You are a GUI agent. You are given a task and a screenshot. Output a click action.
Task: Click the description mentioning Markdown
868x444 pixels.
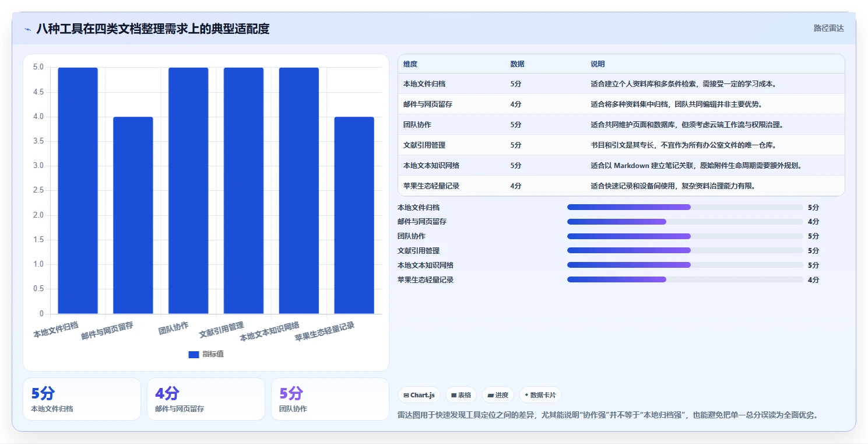pyautogui.click(x=697, y=166)
